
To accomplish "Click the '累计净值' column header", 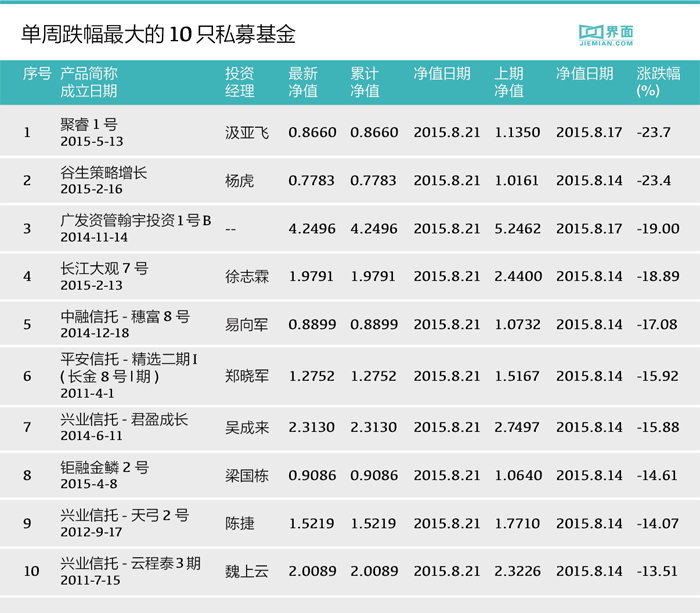I will [x=365, y=82].
